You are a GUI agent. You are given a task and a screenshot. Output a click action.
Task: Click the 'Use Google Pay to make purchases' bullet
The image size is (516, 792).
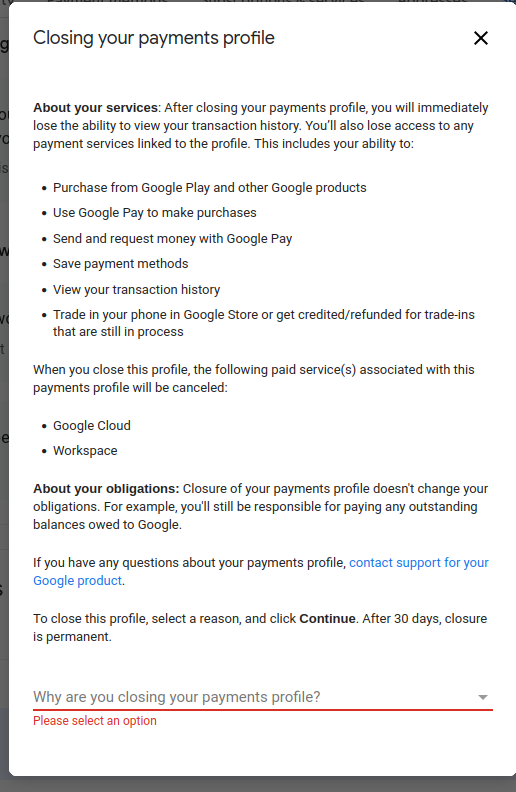click(x=154, y=213)
